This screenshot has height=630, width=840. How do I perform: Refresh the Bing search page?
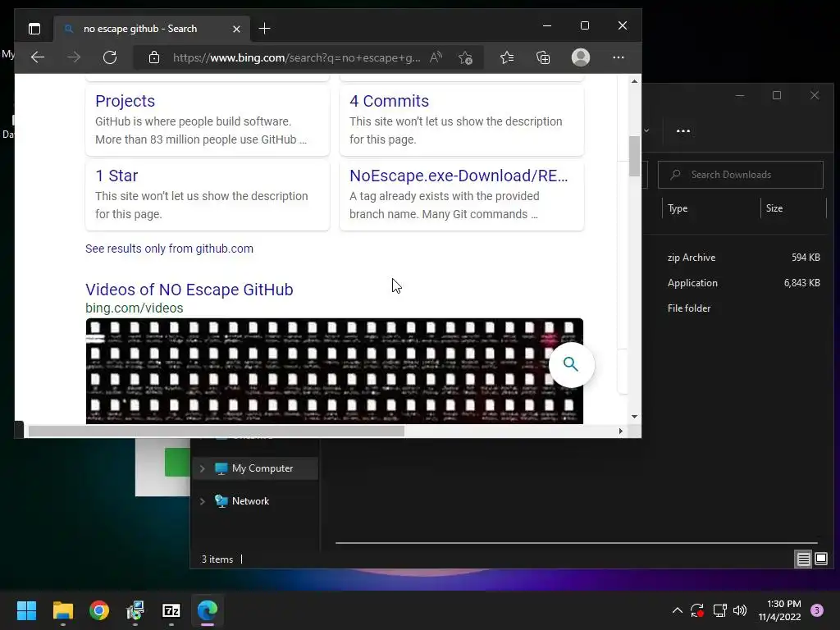(x=110, y=57)
